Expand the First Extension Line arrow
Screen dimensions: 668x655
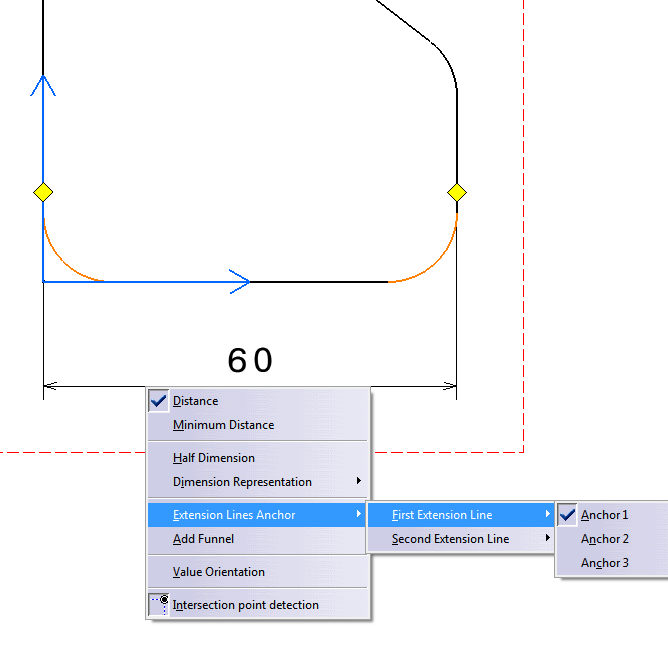click(x=547, y=514)
